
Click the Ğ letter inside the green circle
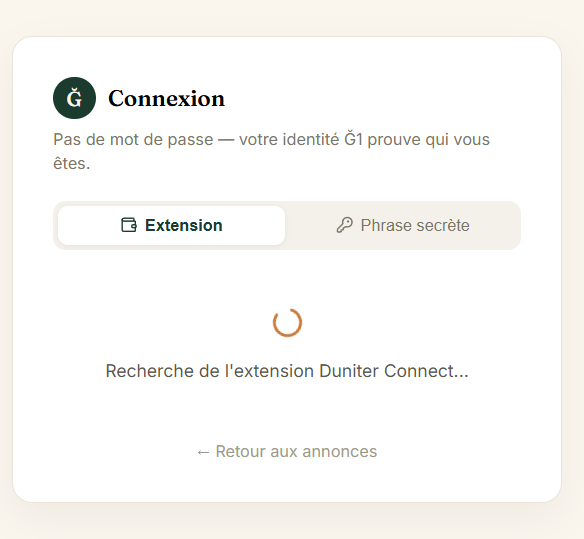[x=74, y=98]
